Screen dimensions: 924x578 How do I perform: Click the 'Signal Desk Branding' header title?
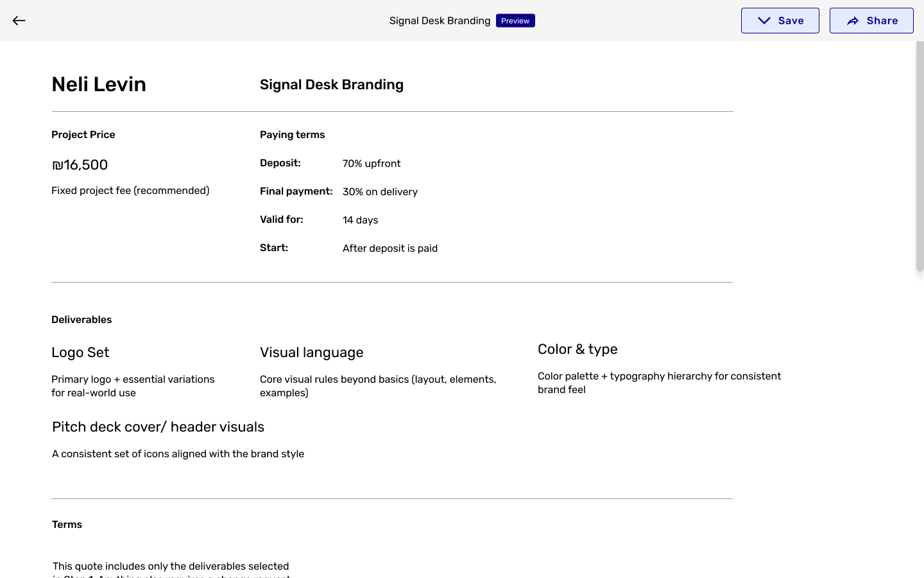[440, 21]
